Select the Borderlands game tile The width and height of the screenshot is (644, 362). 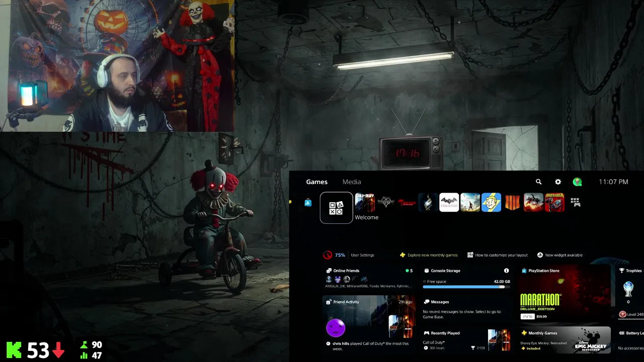[554, 203]
